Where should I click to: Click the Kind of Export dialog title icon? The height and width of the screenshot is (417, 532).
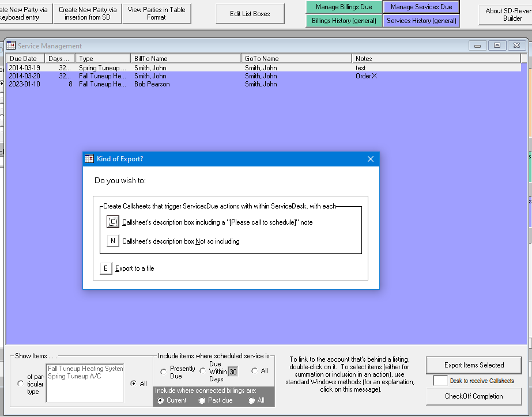coord(90,159)
